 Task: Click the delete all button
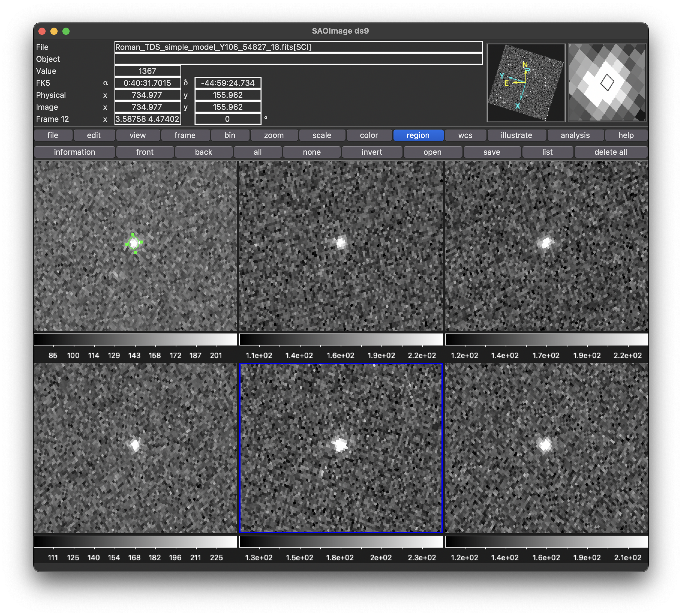tap(611, 152)
